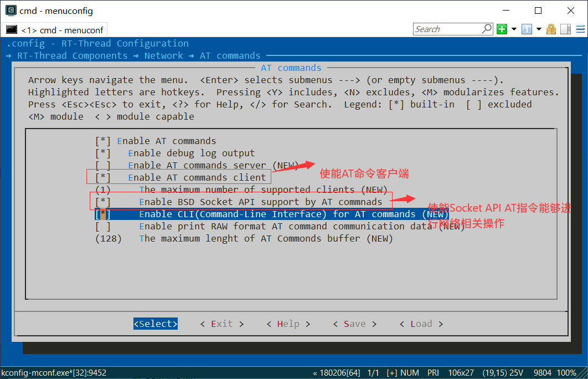
Task: Maximize the cmd - menuconfig window
Action: [x=538, y=11]
